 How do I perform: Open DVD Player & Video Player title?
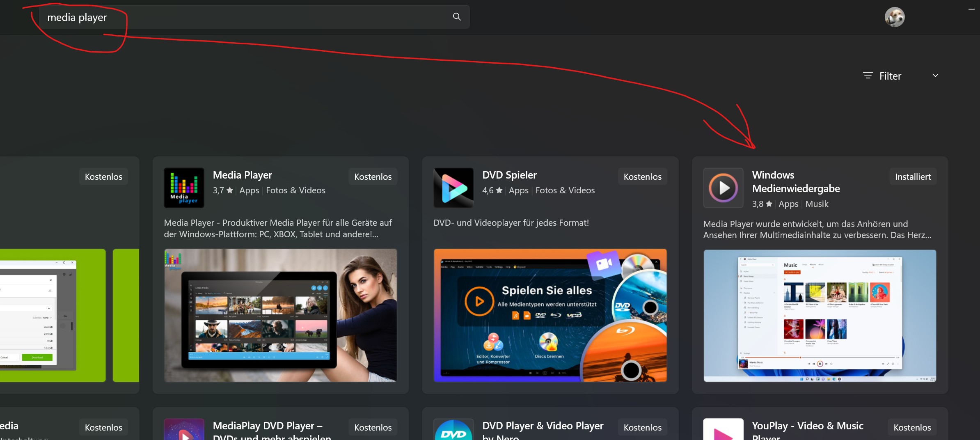(543, 430)
